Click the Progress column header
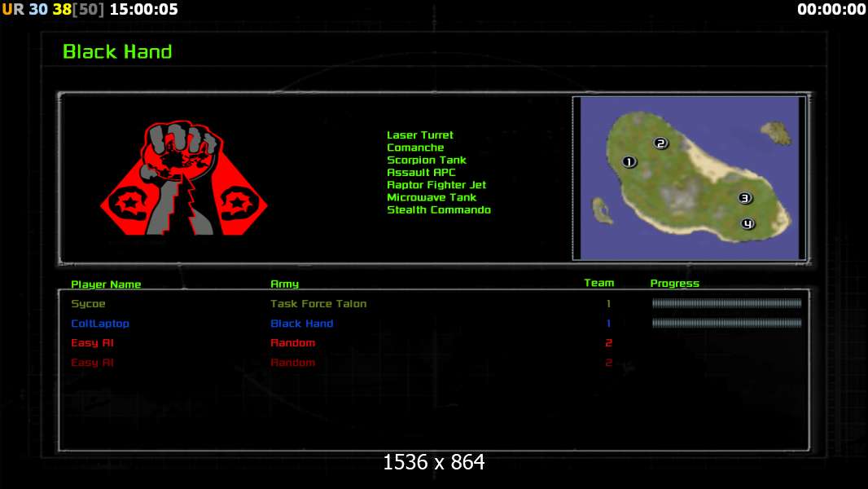 (x=674, y=284)
